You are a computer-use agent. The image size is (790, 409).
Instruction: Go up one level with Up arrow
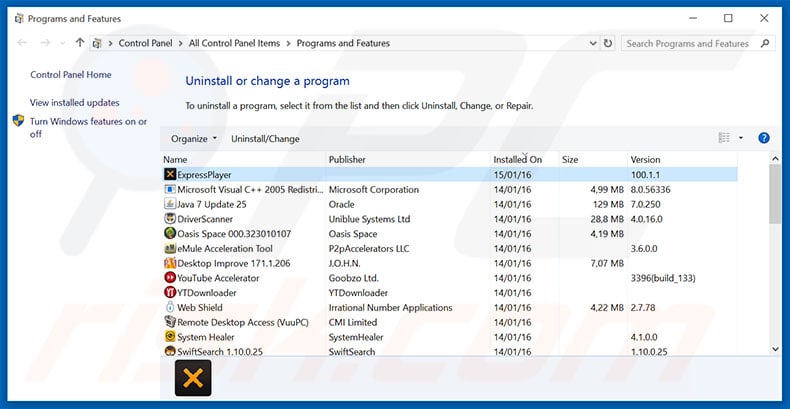(x=80, y=43)
